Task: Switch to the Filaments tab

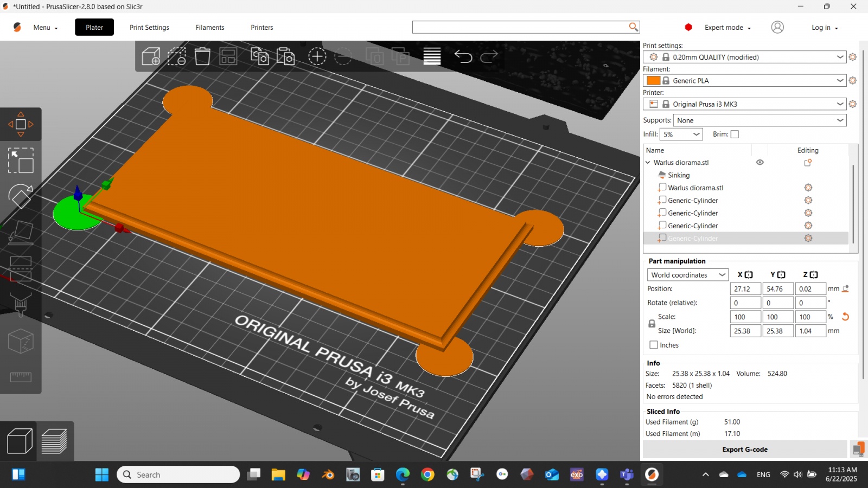Action: click(x=210, y=28)
